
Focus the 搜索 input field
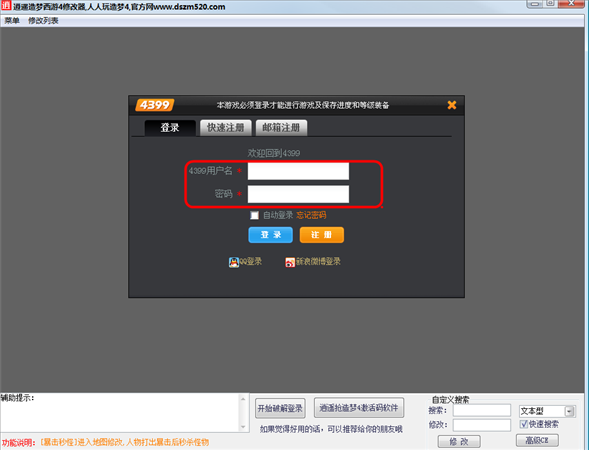482,411
